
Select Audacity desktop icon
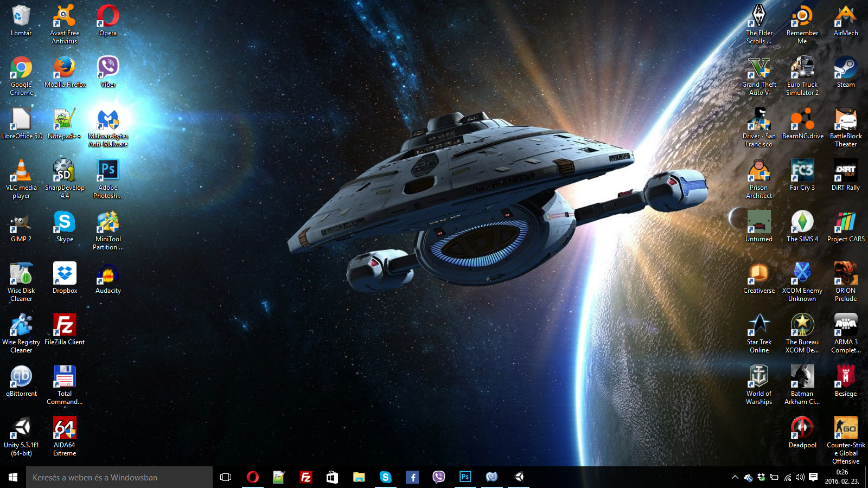pyautogui.click(x=108, y=278)
